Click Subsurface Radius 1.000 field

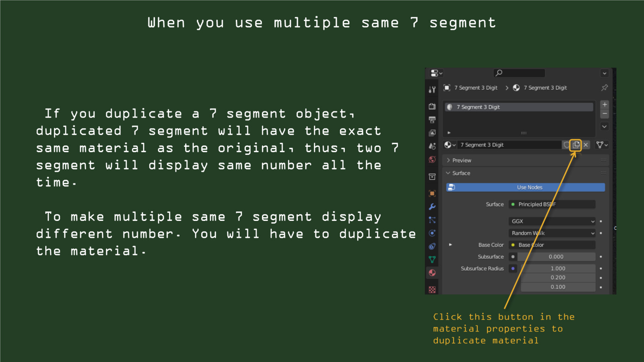tap(558, 268)
